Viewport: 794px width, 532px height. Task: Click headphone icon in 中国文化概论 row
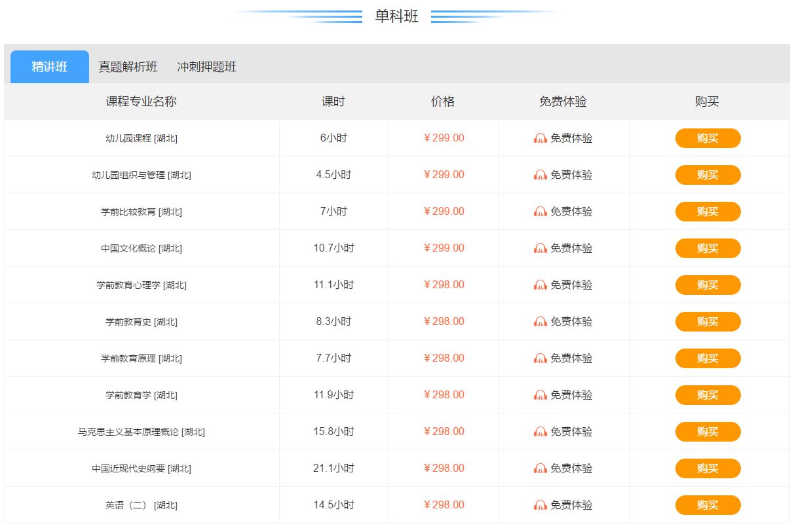[540, 248]
